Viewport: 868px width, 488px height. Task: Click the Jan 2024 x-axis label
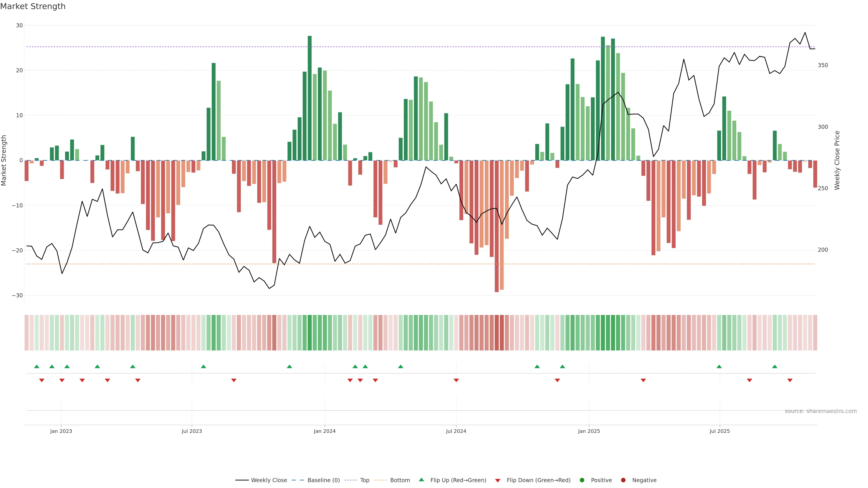pyautogui.click(x=325, y=431)
